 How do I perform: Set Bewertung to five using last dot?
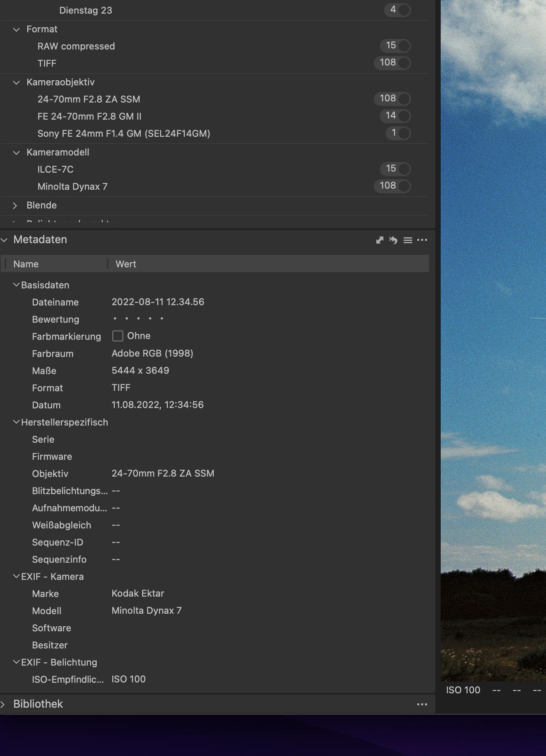(x=162, y=319)
